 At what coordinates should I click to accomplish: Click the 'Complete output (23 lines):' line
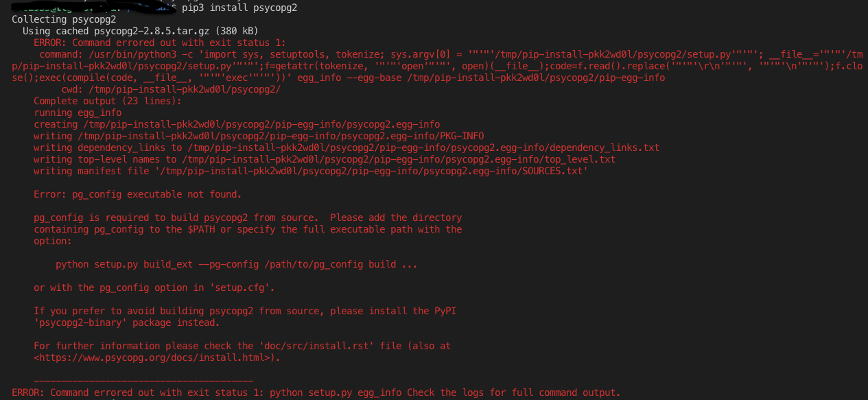[x=108, y=101]
